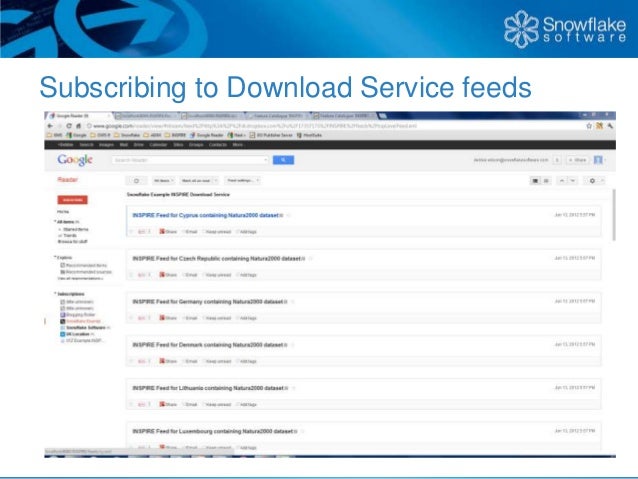This screenshot has width=638, height=479.
Task: Toggle Keep unread for Germany feed
Action: pos(217,318)
